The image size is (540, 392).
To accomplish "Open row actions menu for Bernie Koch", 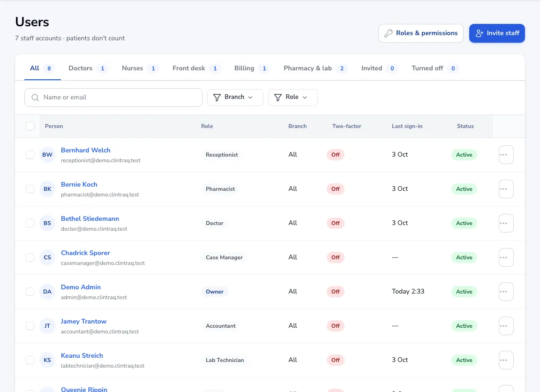I will tap(506, 189).
